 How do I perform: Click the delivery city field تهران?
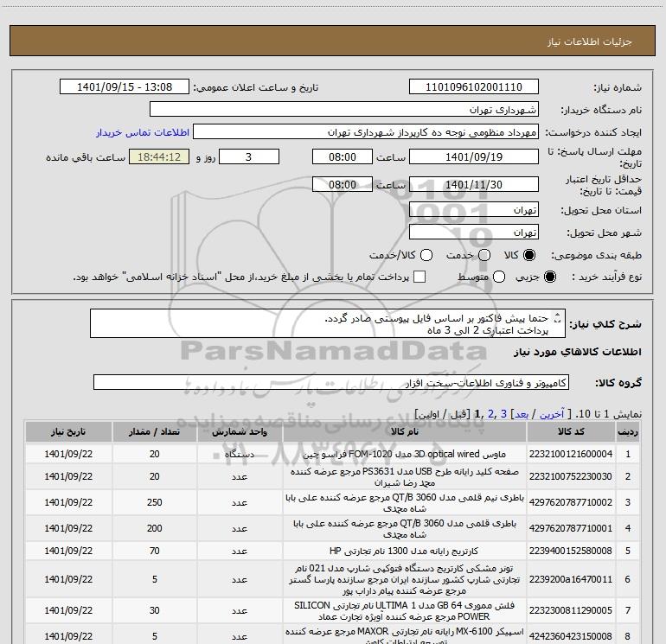pyautogui.click(x=474, y=232)
